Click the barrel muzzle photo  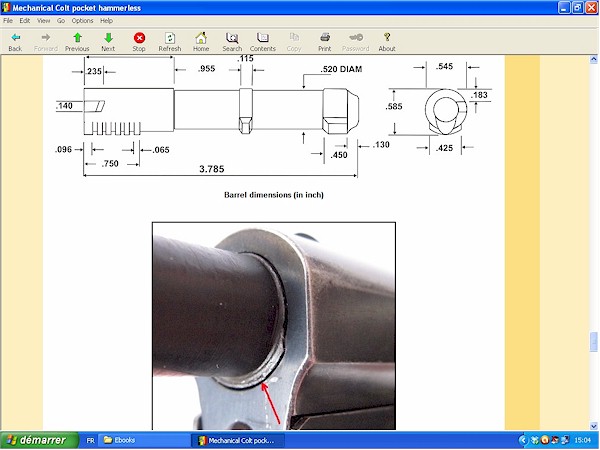(274, 326)
